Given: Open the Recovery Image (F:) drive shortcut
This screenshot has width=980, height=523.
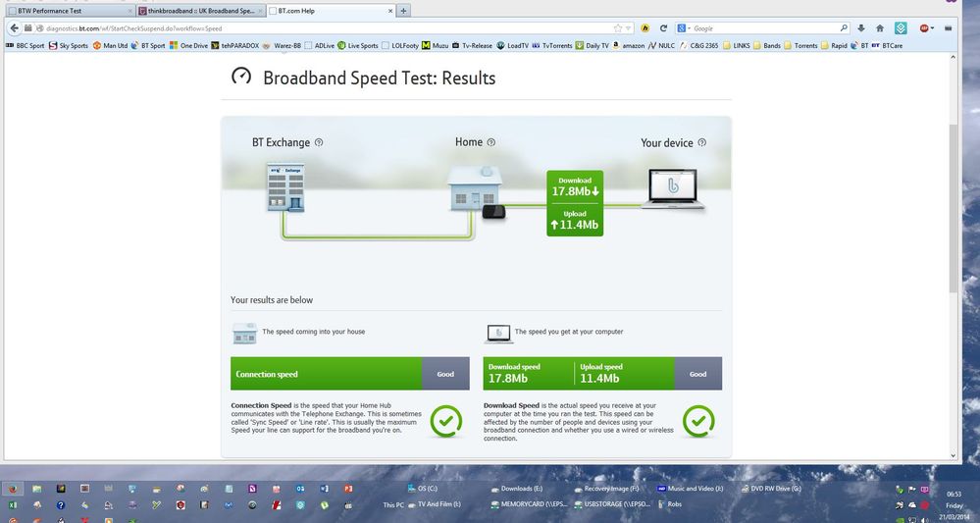Looking at the screenshot, I should click(x=607, y=489).
